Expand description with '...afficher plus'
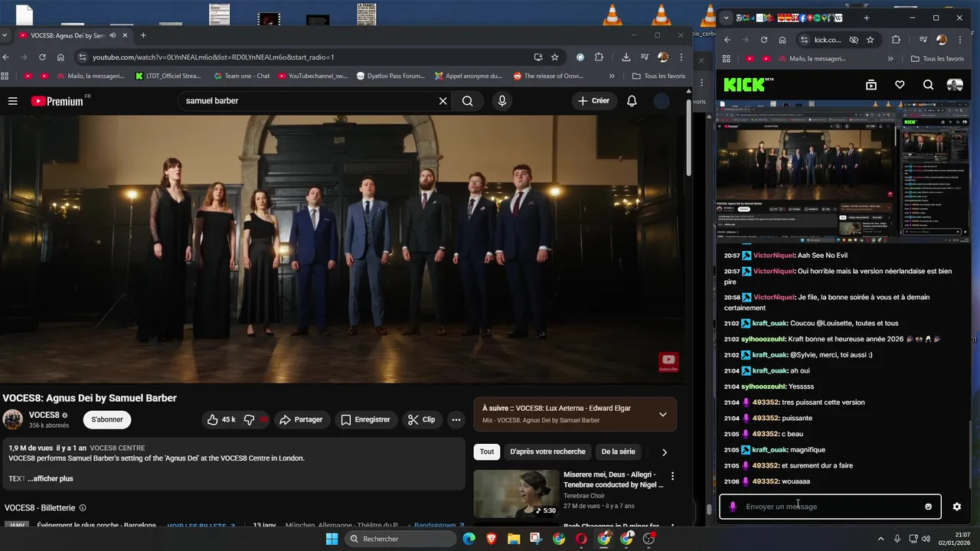The image size is (980, 551). coord(50,478)
